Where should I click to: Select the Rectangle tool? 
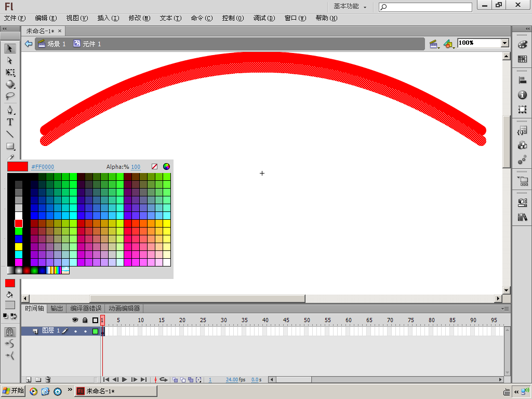10,146
